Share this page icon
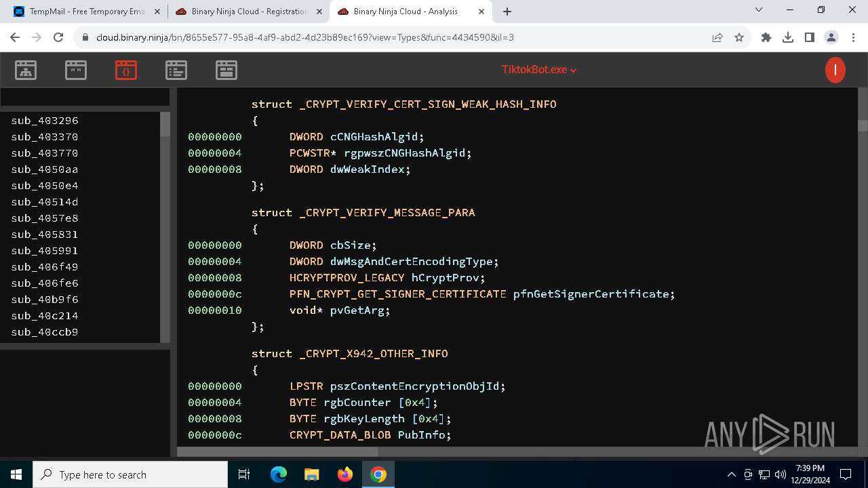Viewport: 868px width, 488px height. point(717,38)
